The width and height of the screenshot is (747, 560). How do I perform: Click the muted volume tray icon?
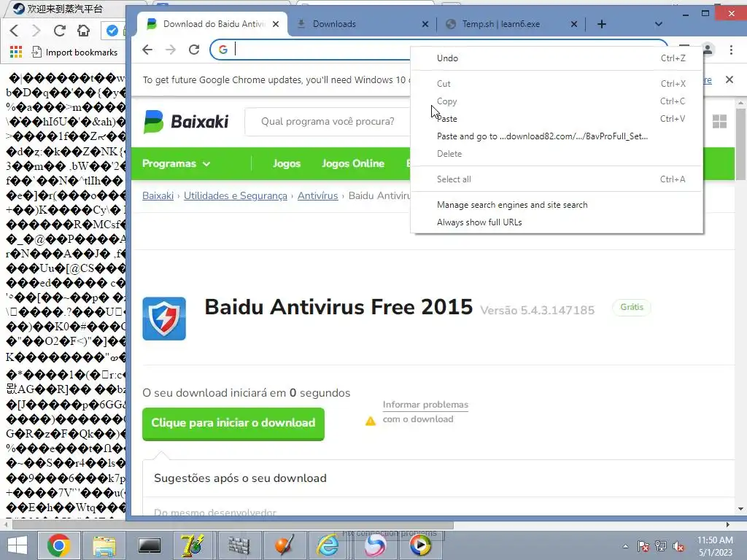click(x=678, y=546)
